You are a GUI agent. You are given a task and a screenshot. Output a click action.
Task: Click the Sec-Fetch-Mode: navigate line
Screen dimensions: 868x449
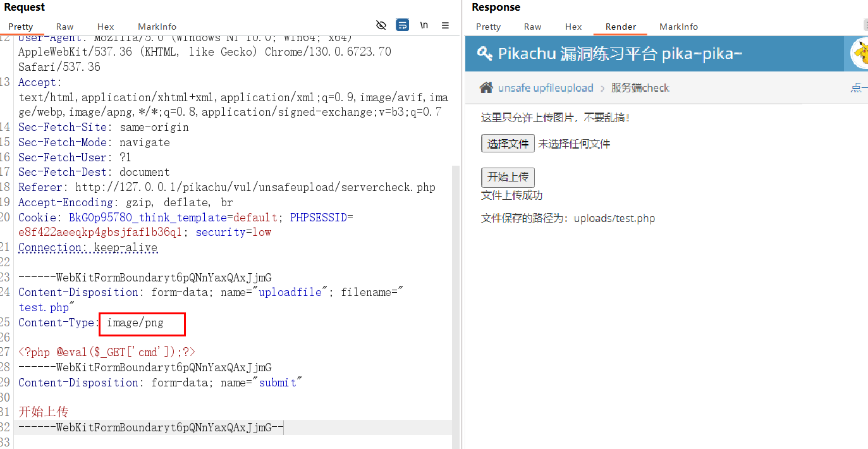click(94, 142)
